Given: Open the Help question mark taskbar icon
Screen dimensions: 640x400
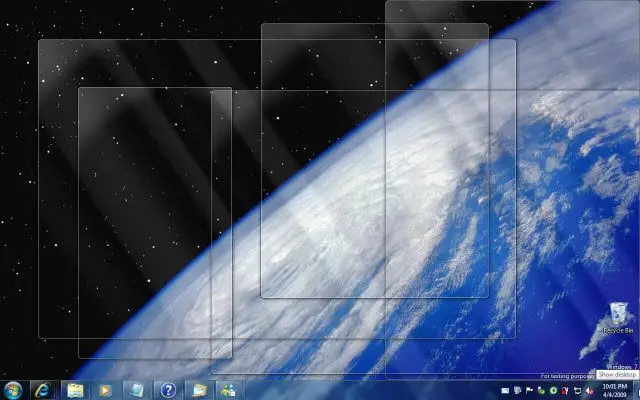Looking at the screenshot, I should click(168, 391).
